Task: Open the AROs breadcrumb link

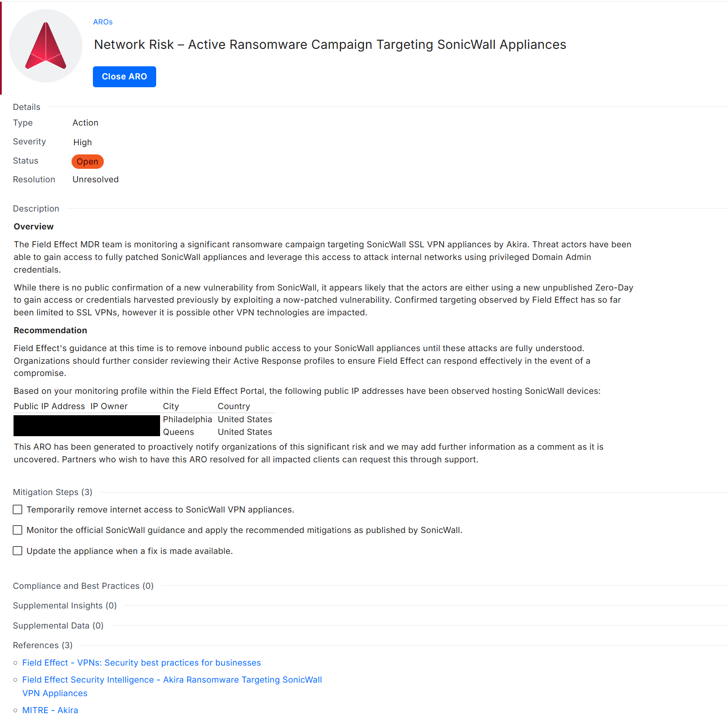Action: coord(103,22)
